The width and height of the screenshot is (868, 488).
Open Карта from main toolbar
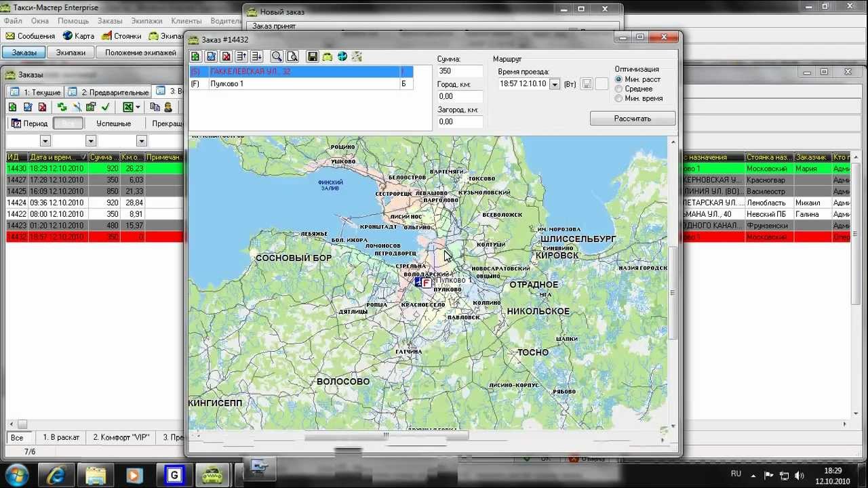tap(79, 36)
